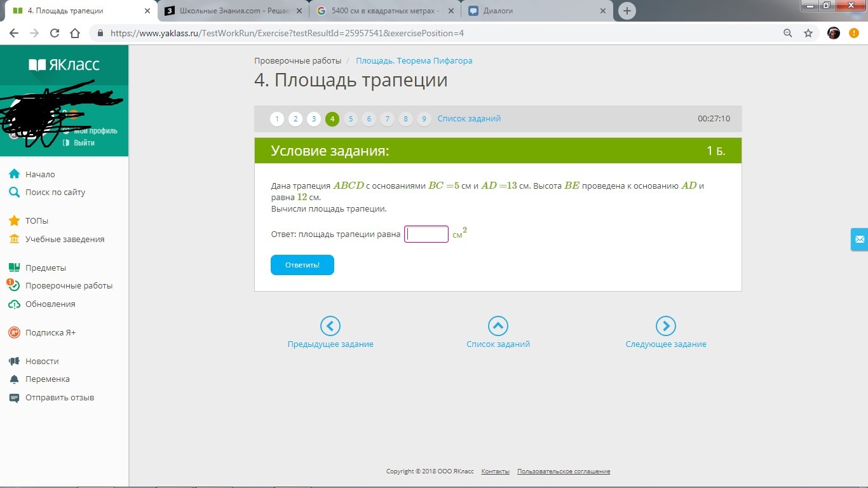
Task: Open the Проверочные работы breadcrumb
Action: tap(297, 61)
